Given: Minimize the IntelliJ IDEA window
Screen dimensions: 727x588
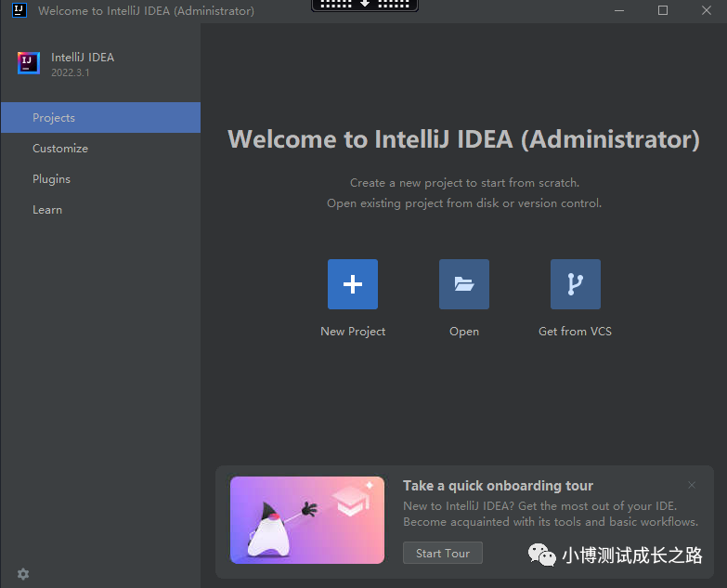Looking at the screenshot, I should (619, 10).
